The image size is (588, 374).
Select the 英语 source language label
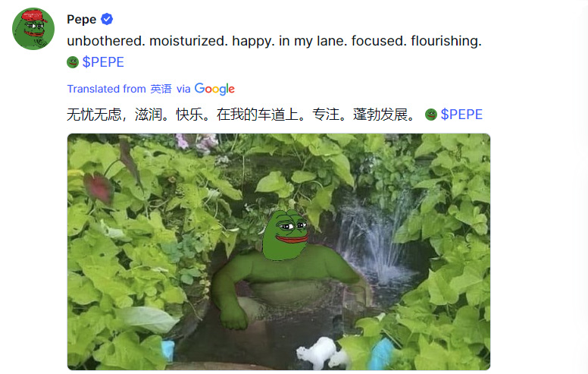click(161, 89)
